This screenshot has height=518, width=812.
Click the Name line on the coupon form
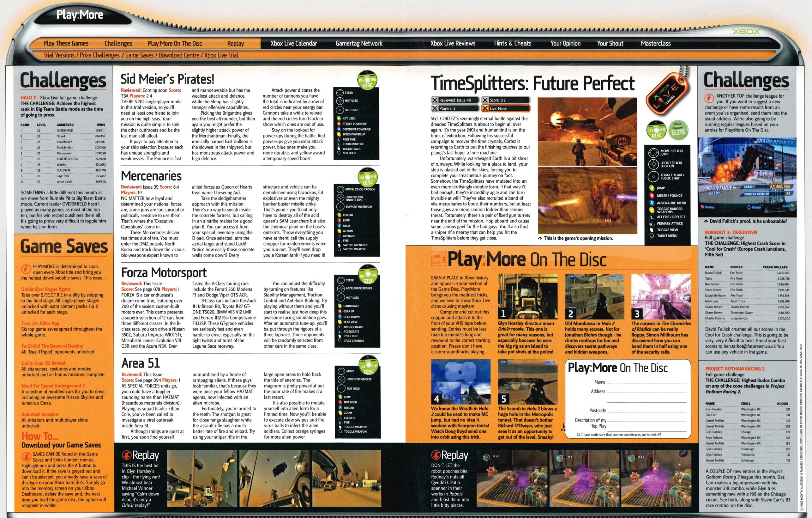[647, 382]
